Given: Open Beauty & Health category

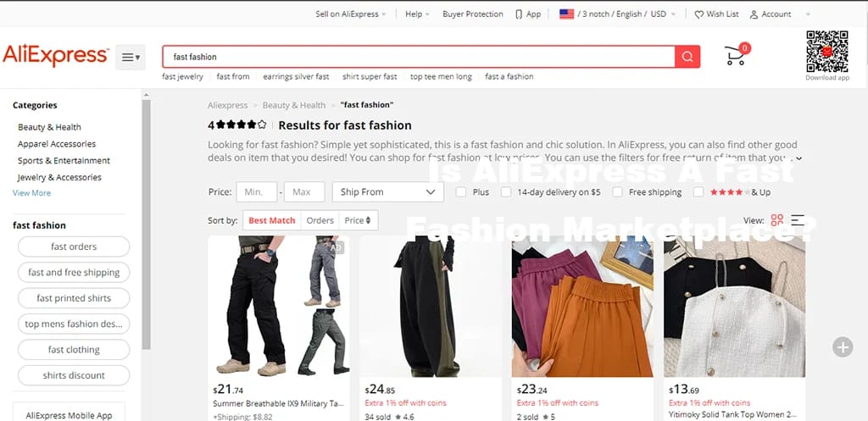Looking at the screenshot, I should 49,127.
